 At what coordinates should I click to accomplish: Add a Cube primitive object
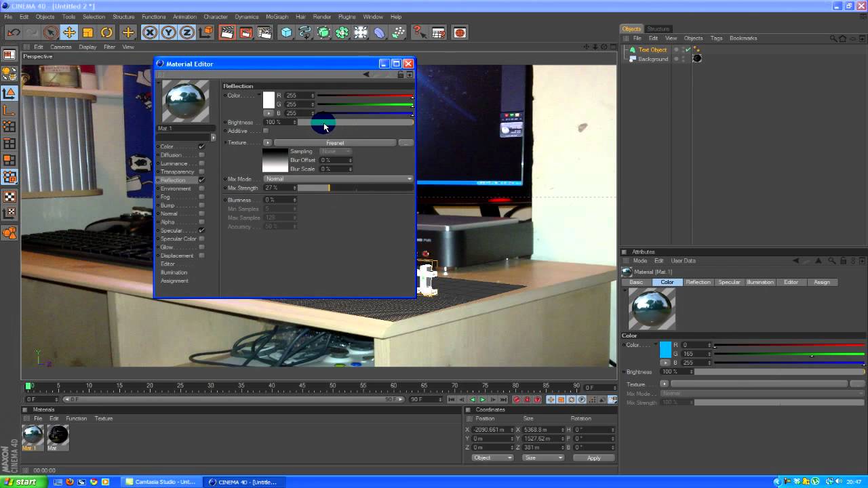(x=287, y=33)
